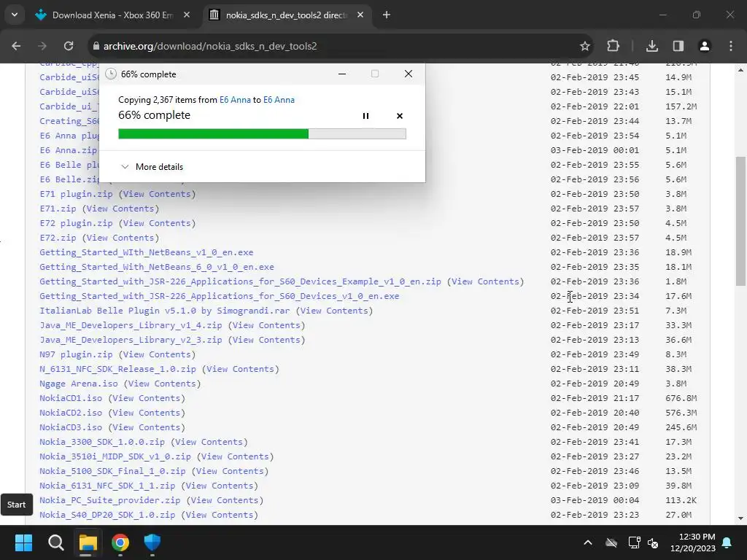Image resolution: width=747 pixels, height=560 pixels.
Task: Go back to the previous page
Action: pyautogui.click(x=16, y=46)
